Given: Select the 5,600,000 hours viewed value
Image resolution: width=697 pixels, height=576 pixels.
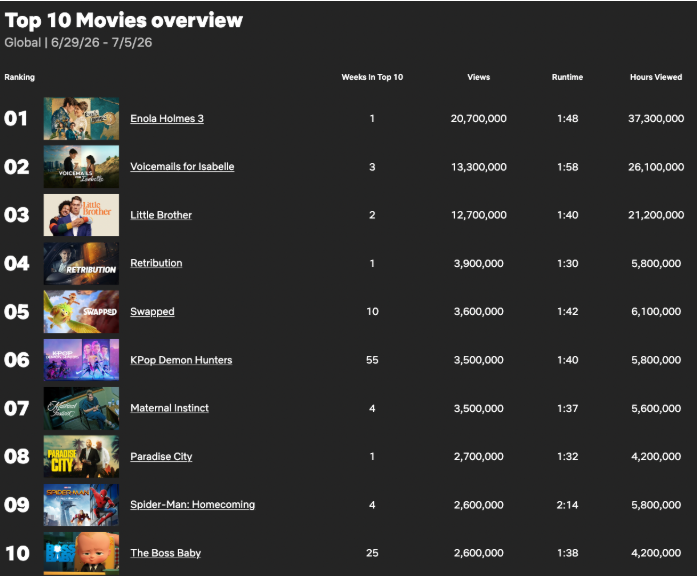Looking at the screenshot, I should point(656,408).
